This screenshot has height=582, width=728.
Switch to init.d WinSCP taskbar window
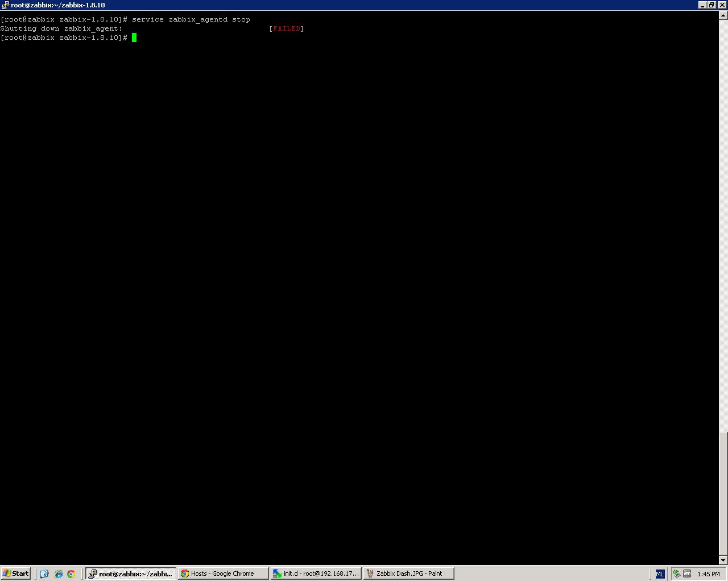[316, 573]
